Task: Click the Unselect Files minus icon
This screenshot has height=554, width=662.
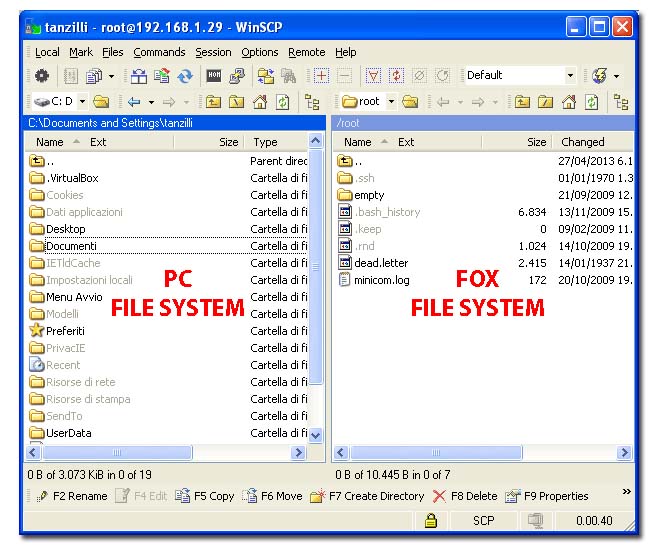Action: coord(345,76)
